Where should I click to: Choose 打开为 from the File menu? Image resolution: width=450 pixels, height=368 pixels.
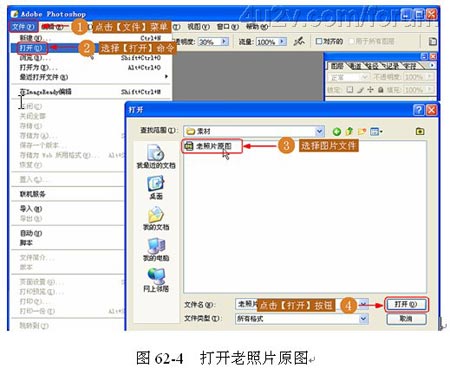tap(91, 68)
